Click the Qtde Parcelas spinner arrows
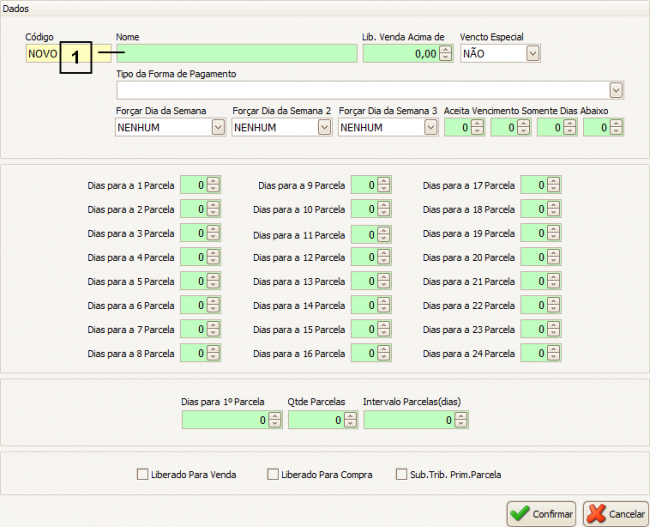Image resolution: width=650 pixels, height=527 pixels. point(350,421)
